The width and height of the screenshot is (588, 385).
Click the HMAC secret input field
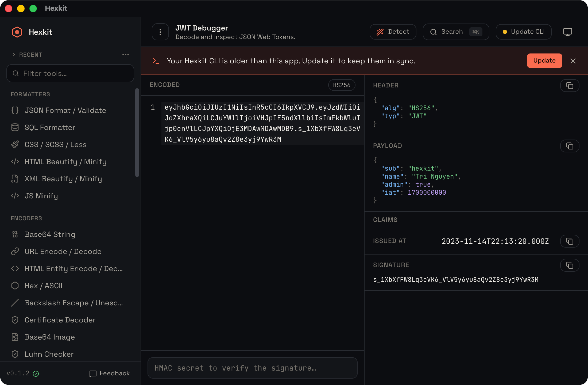tap(252, 368)
